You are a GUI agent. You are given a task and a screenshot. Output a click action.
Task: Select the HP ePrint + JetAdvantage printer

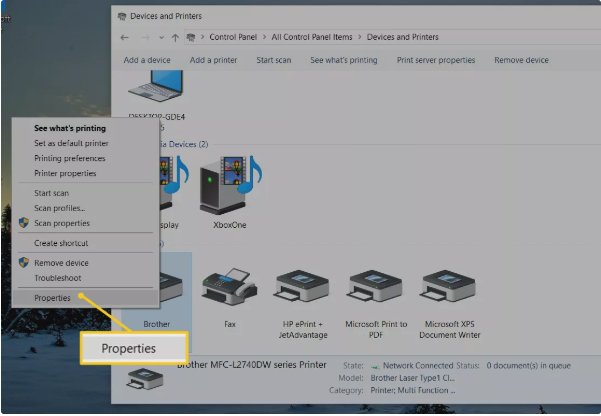coord(302,287)
